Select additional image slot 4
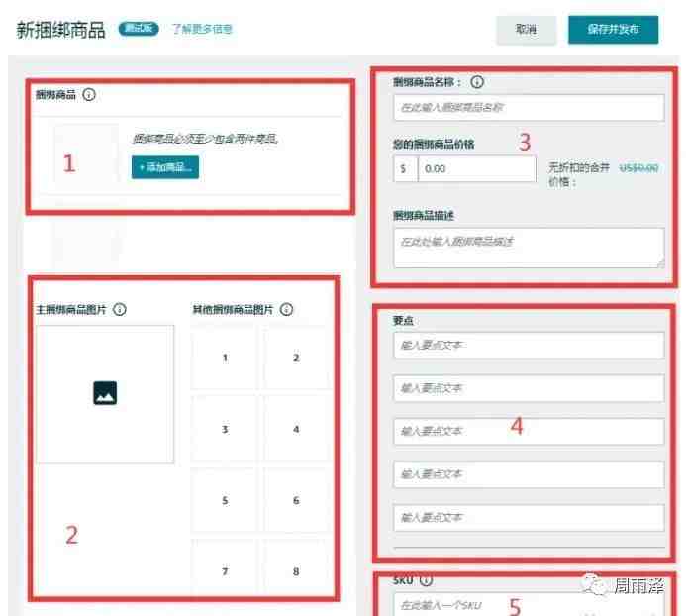Image resolution: width=686 pixels, height=616 pixels. (296, 429)
